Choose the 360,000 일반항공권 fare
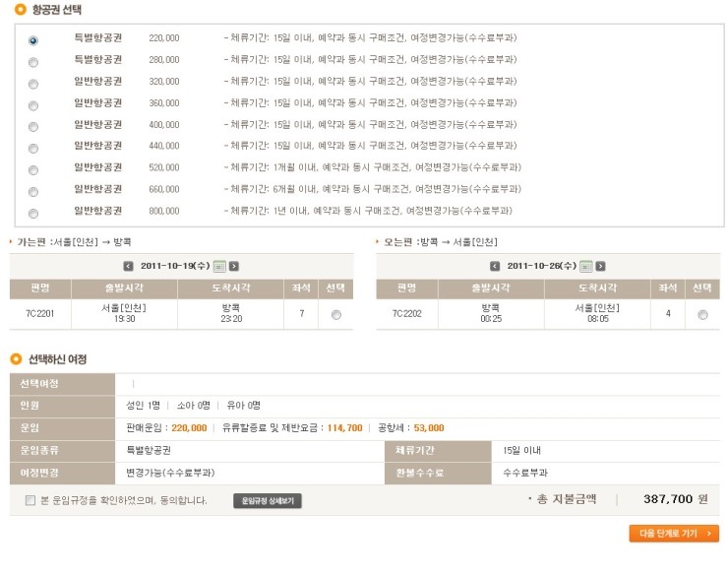 pyautogui.click(x=33, y=104)
